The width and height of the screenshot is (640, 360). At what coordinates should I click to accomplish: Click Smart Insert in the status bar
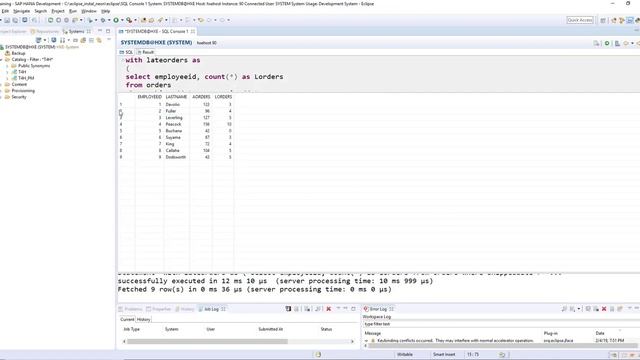[444, 354]
